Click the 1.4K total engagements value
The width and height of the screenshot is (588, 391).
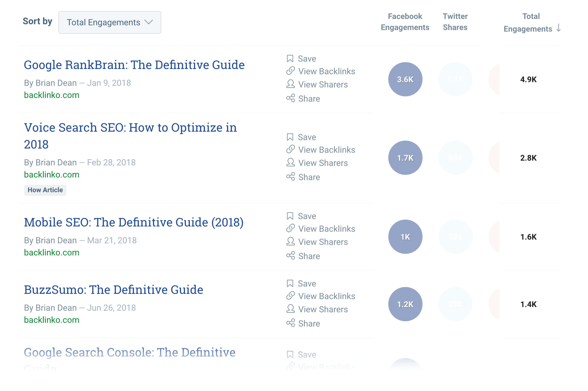528,304
